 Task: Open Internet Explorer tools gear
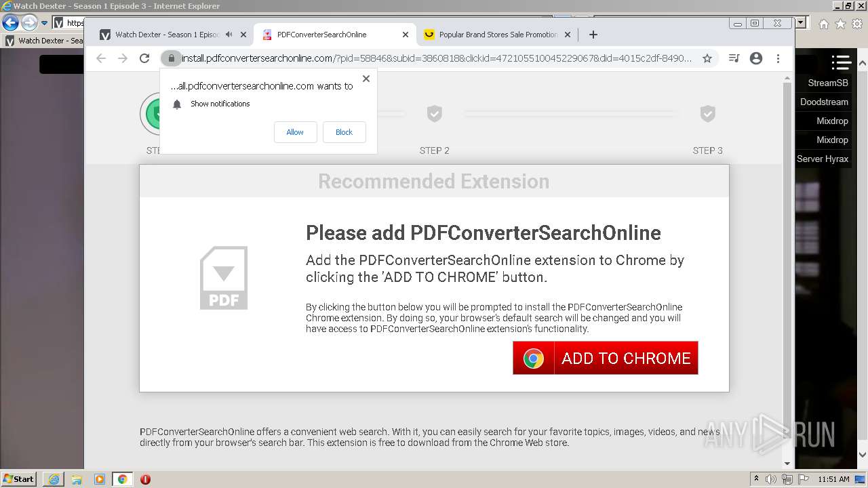click(858, 24)
